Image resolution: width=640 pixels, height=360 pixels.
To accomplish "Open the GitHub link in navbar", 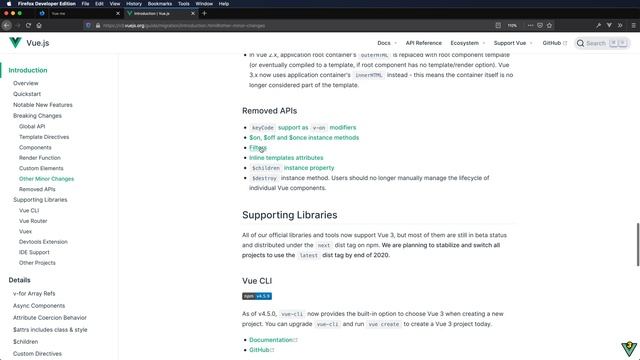I will [554, 43].
